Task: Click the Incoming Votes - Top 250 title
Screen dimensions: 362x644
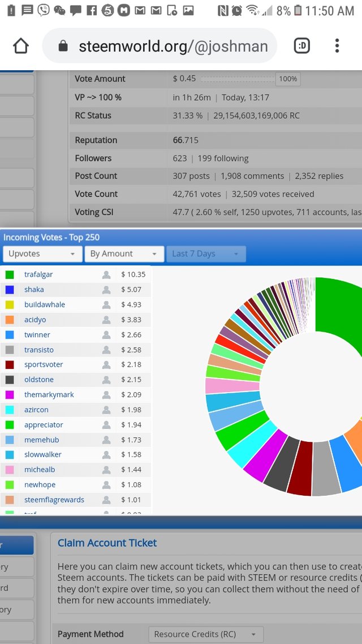Action: click(51, 237)
